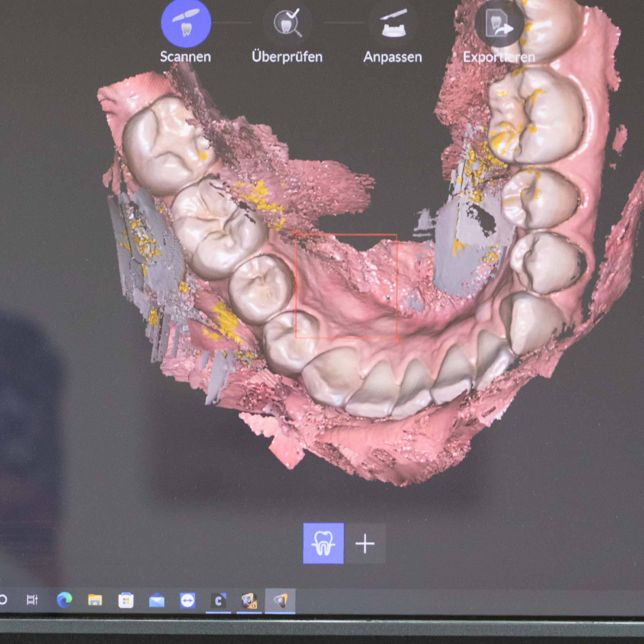Image resolution: width=644 pixels, height=644 pixels.
Task: Select the Scannen step icon
Action: click(x=186, y=23)
